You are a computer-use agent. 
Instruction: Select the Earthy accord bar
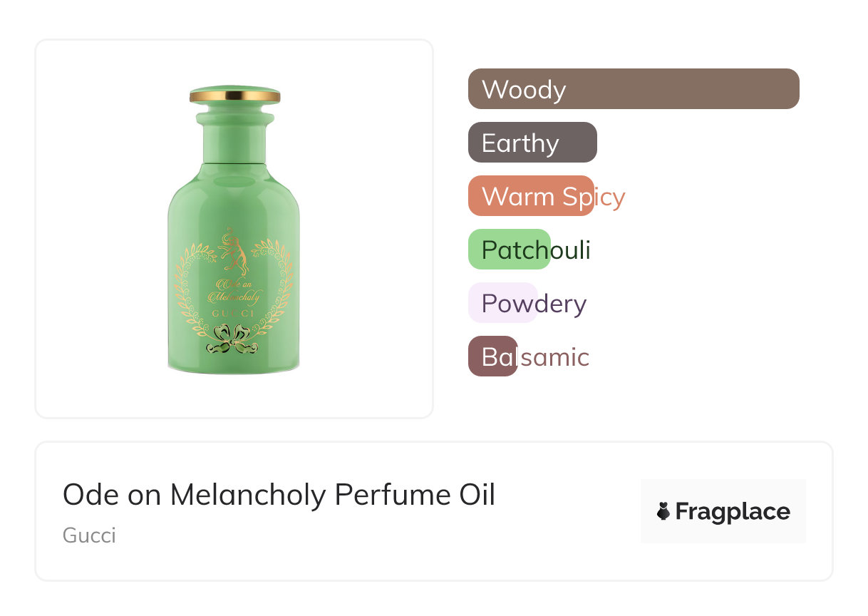[x=532, y=143]
